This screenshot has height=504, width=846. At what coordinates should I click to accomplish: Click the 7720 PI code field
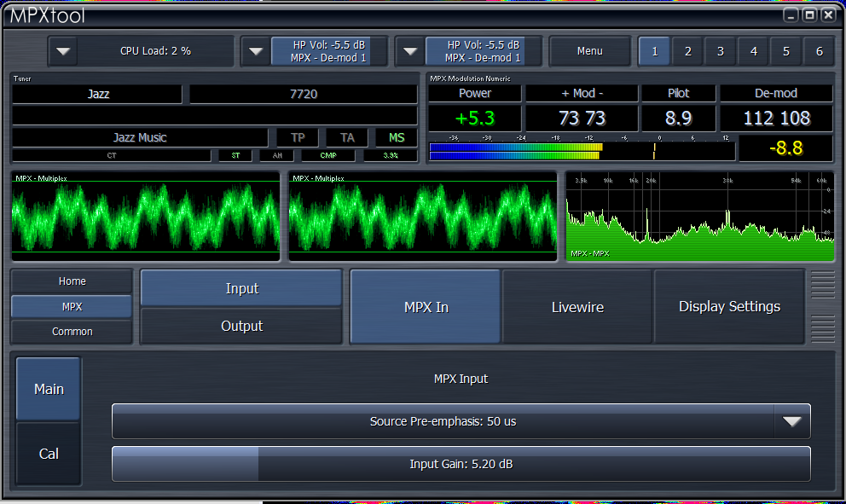pyautogui.click(x=304, y=94)
